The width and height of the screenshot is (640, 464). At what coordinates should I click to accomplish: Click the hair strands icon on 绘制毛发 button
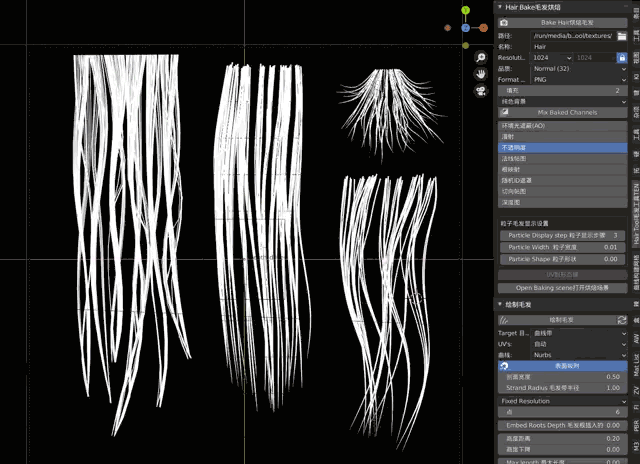pyautogui.click(x=504, y=320)
